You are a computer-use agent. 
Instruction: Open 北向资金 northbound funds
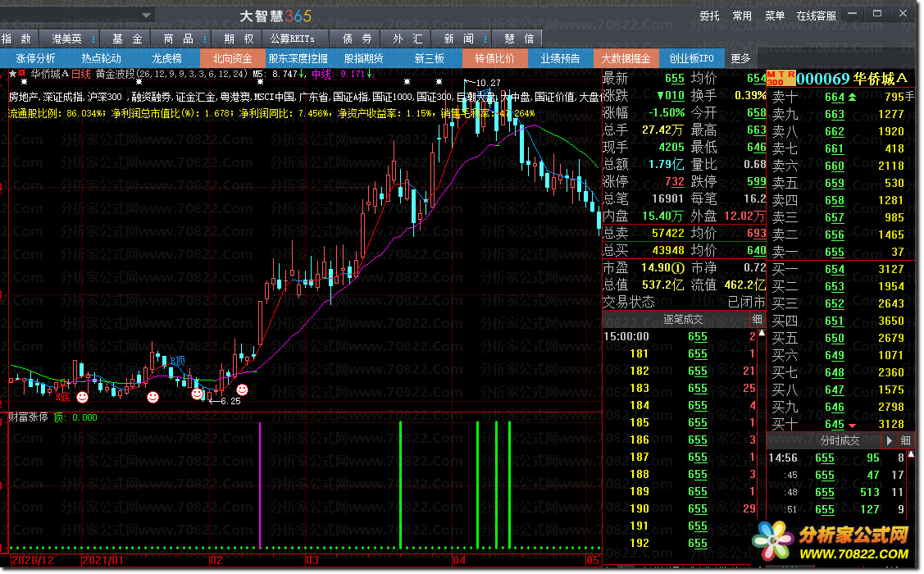point(232,58)
